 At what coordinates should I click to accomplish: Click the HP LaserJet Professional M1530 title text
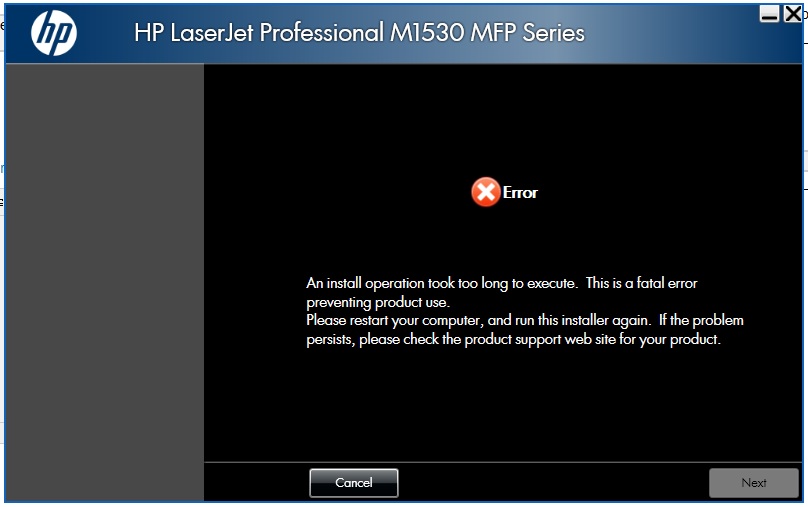(359, 33)
